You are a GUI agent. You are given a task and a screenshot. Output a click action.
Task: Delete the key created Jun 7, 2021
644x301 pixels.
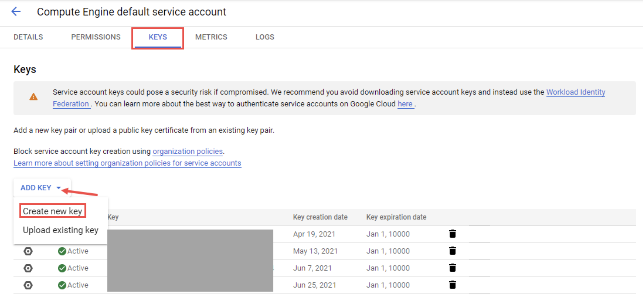pyautogui.click(x=452, y=268)
